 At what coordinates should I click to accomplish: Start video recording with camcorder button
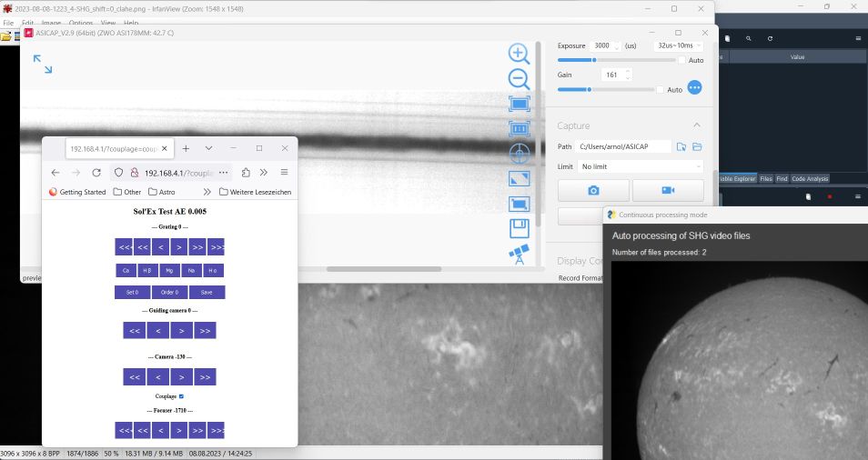coord(668,190)
